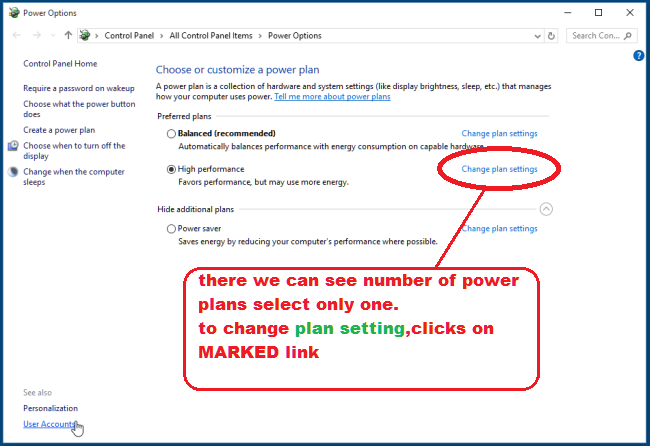The height and width of the screenshot is (446, 650).
Task: Open Choose what the power button does
Action: [x=79, y=109]
